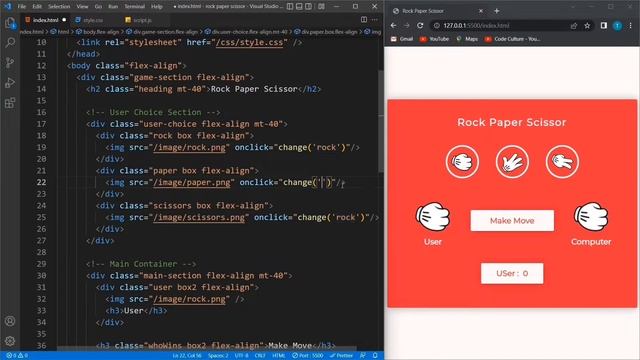
Task: Click the site info icon in address bar
Action: point(436,26)
